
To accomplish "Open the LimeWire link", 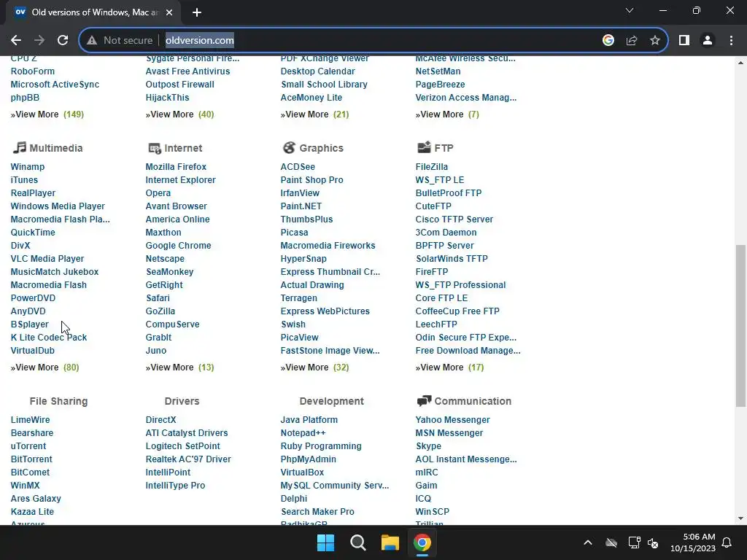I will [30, 420].
